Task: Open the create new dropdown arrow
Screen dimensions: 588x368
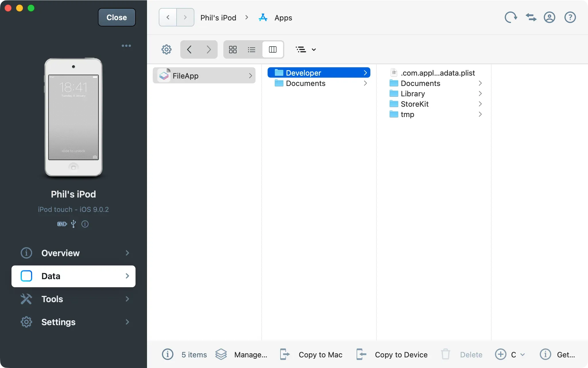Action: click(523, 354)
